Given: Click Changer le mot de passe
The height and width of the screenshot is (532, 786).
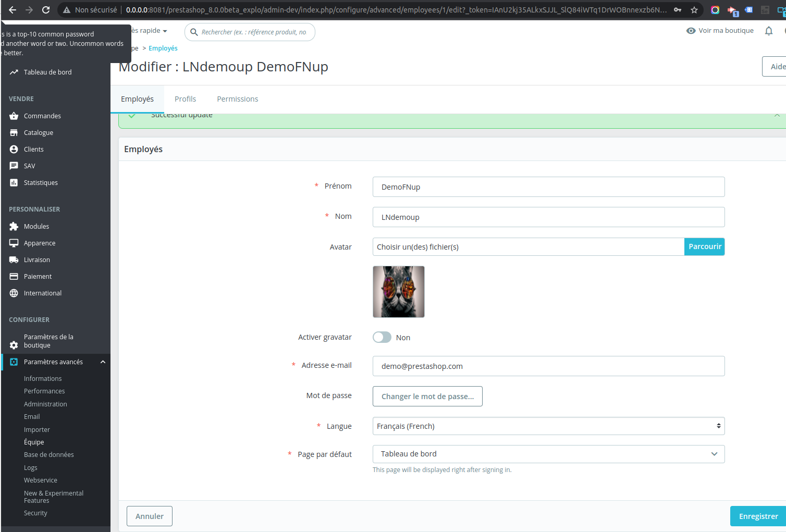Looking at the screenshot, I should [x=427, y=396].
